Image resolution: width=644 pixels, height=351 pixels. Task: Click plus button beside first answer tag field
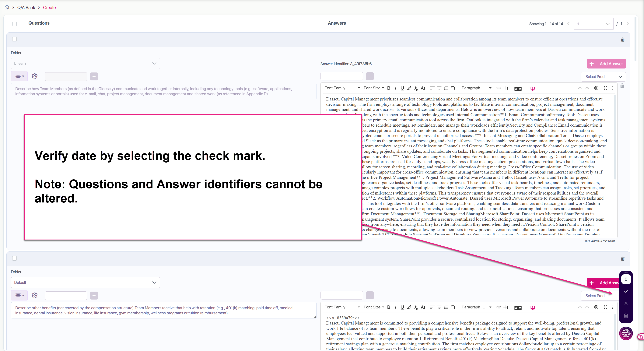tap(370, 76)
